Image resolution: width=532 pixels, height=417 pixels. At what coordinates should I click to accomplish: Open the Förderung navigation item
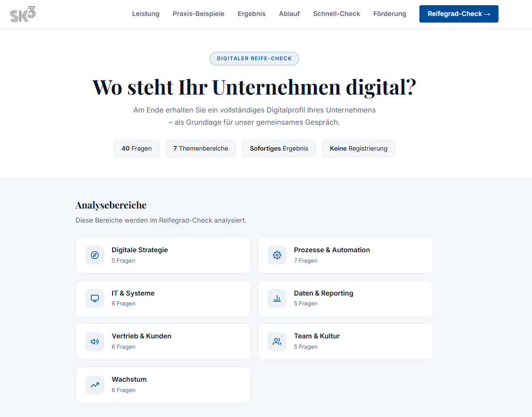[390, 14]
